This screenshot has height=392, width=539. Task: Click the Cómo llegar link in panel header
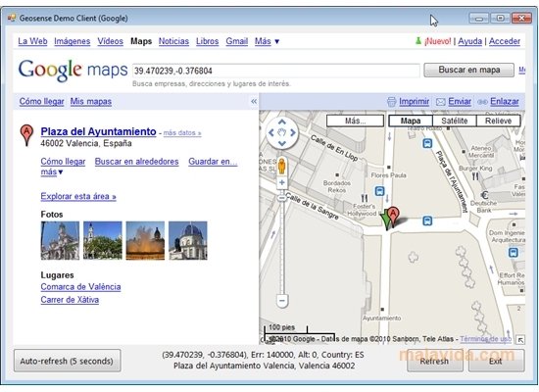(x=41, y=102)
